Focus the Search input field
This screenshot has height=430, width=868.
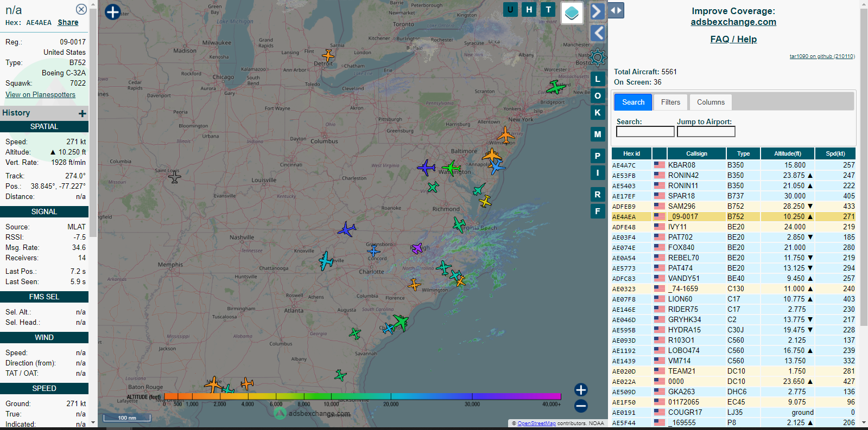tap(645, 132)
